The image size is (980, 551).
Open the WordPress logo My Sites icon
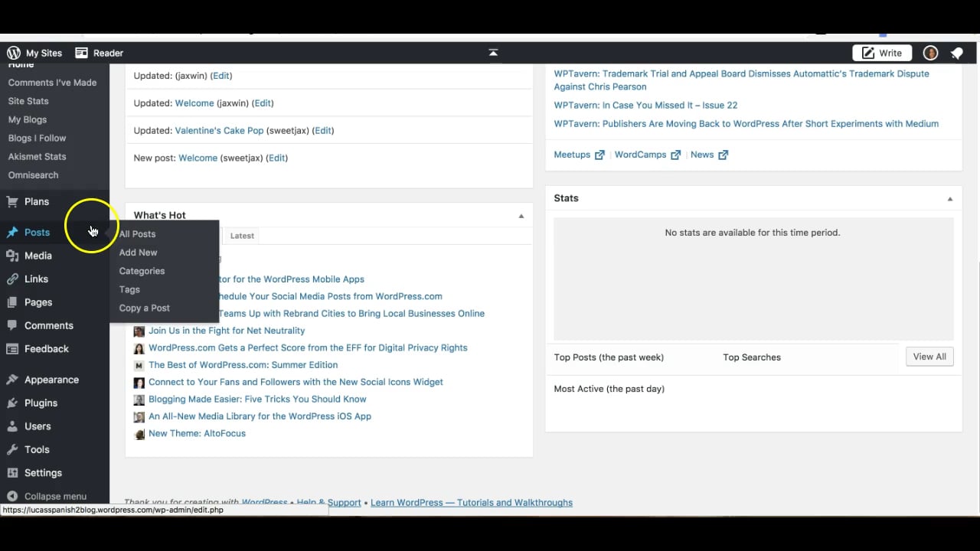point(14,53)
